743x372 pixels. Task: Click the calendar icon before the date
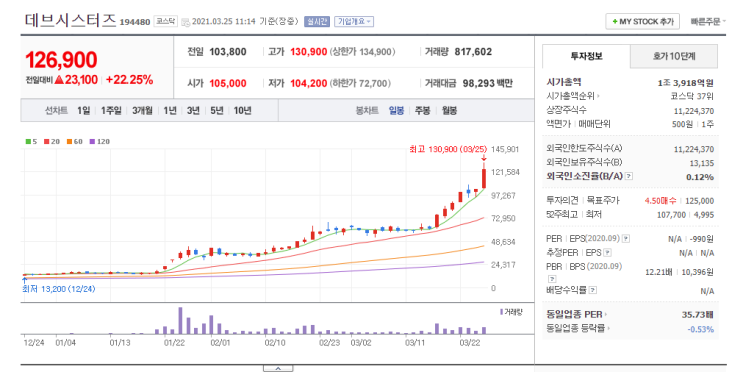click(185, 22)
